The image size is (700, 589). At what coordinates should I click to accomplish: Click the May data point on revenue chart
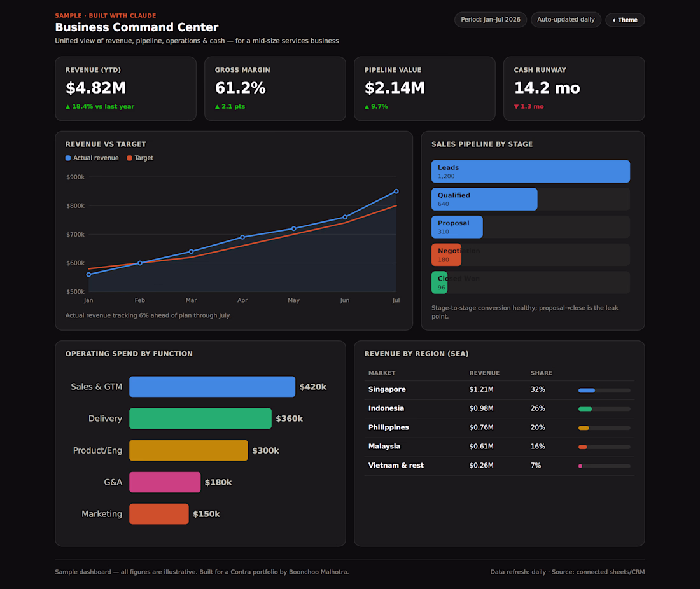click(294, 228)
